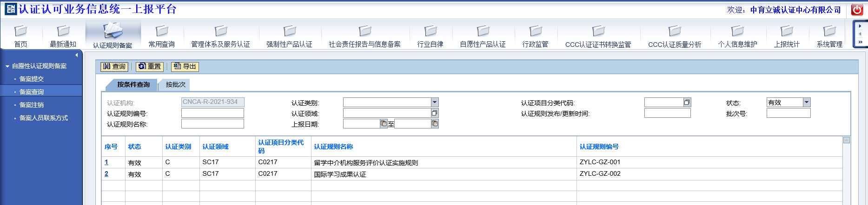
Task: Expand the 认证类别 dropdown list
Action: pos(434,102)
